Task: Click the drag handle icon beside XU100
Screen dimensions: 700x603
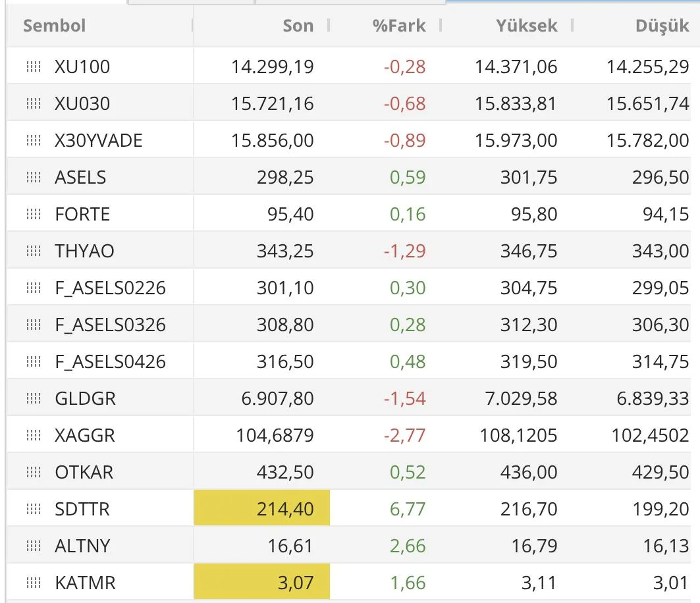Action: tap(33, 66)
